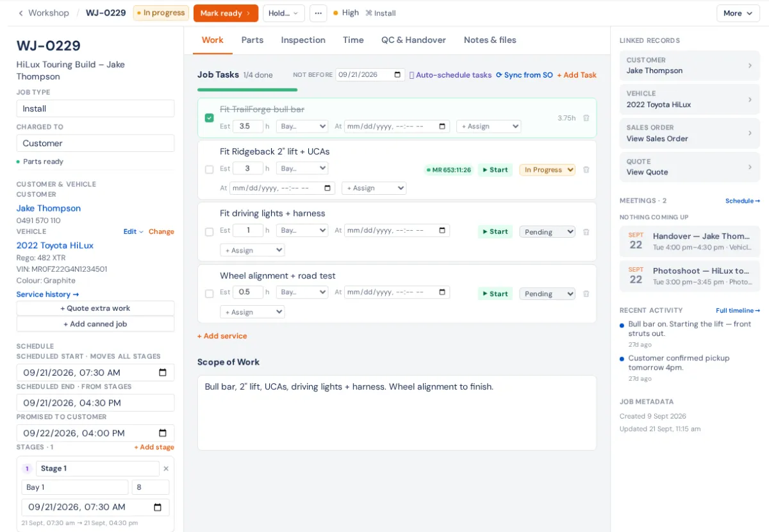Click the Stage 1 name field
Viewport: 769px width, 532px height.
[x=97, y=469]
